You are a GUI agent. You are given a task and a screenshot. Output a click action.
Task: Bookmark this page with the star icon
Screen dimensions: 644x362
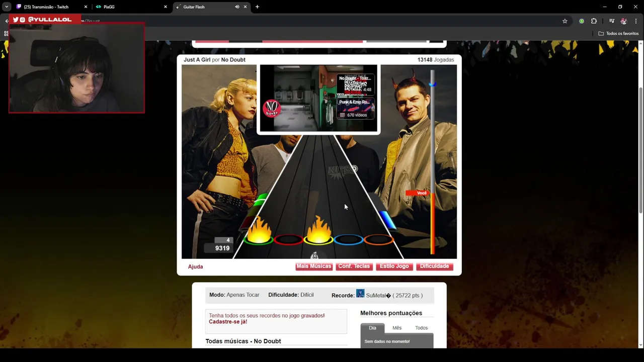point(565,21)
